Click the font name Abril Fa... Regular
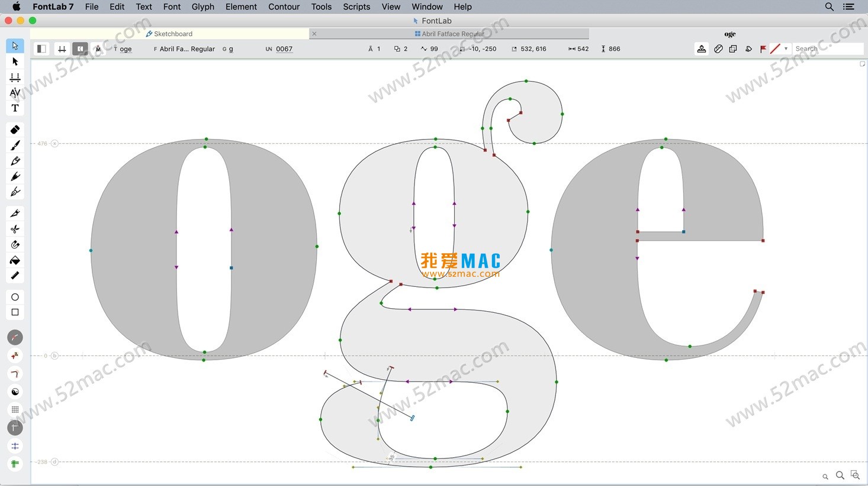Viewport: 868px width, 488px height. click(187, 49)
